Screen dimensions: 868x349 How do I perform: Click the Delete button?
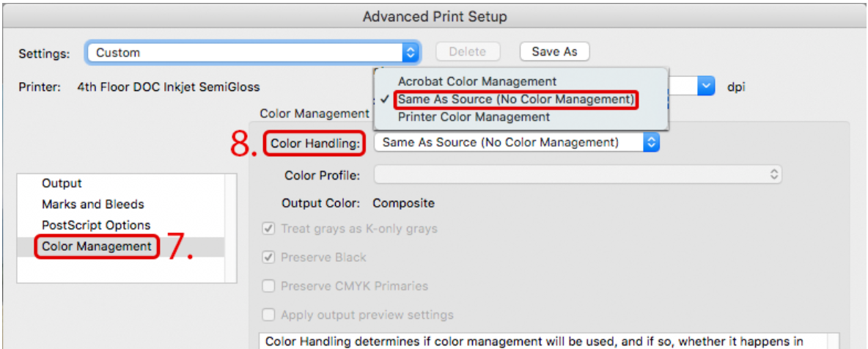(468, 51)
